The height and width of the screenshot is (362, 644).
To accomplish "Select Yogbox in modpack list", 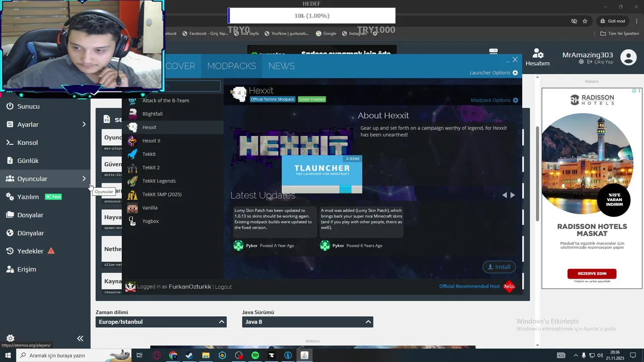I will pos(173,221).
